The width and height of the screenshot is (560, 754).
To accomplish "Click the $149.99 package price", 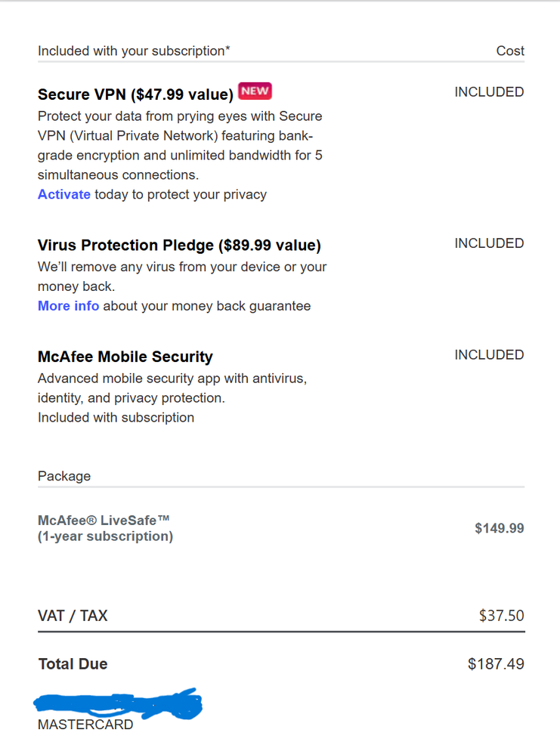I will coord(499,528).
